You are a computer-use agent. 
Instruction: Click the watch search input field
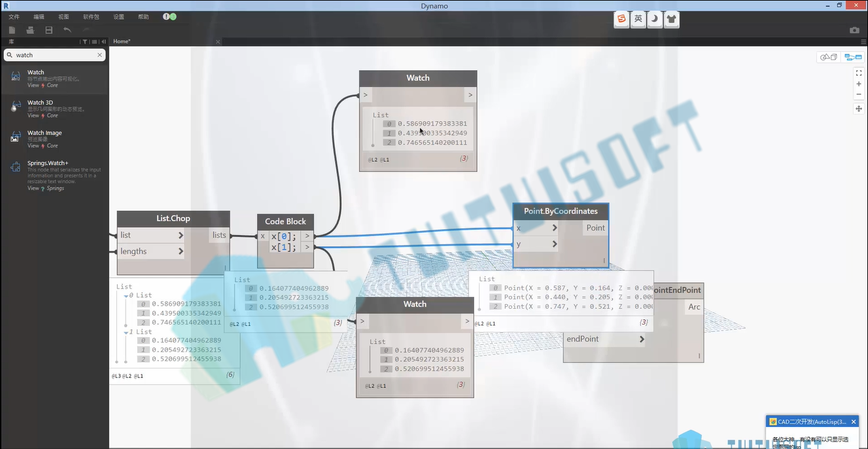tap(56, 55)
